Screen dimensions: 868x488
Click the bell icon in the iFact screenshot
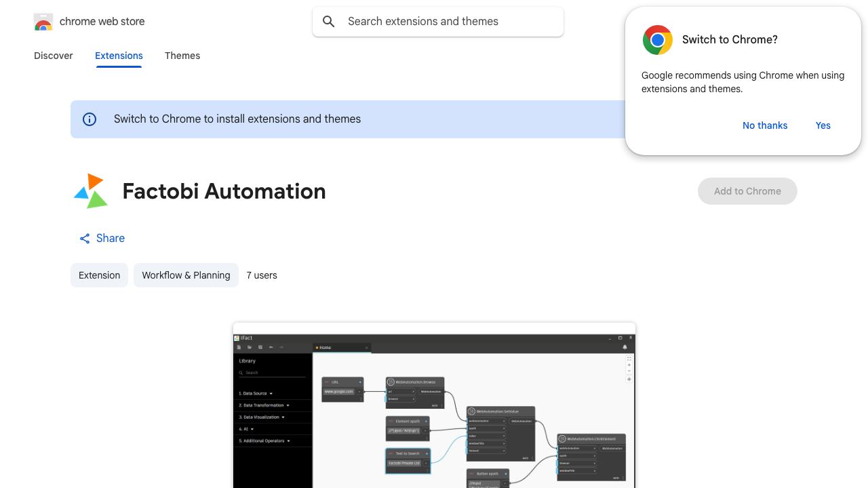click(x=625, y=347)
